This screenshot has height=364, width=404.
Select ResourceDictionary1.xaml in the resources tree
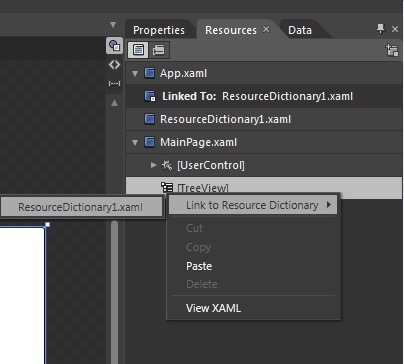(x=225, y=119)
